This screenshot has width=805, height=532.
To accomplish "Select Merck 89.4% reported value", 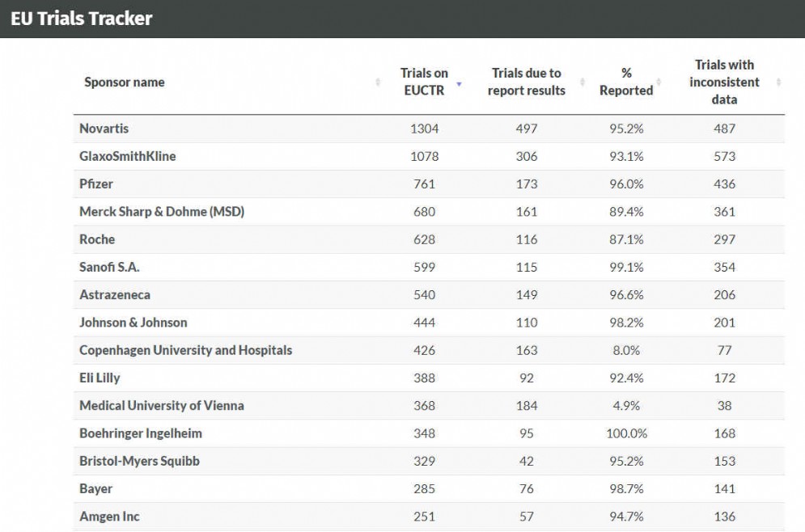I will pyautogui.click(x=626, y=211).
